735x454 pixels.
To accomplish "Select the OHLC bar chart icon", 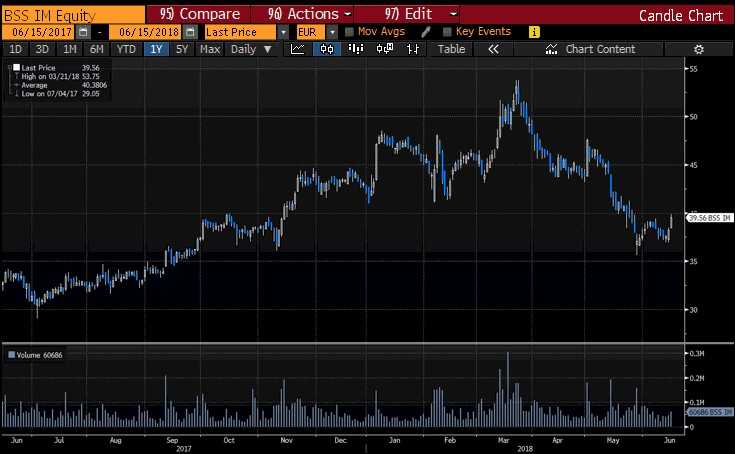I will (x=413, y=49).
